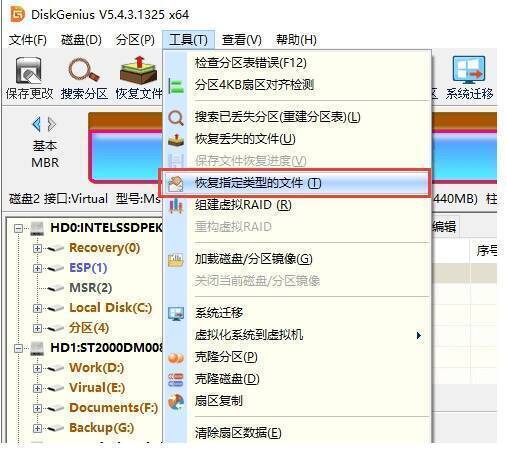Expand the Backup(G:) partition node
Viewport: 507px width, 450px height.
[37, 428]
